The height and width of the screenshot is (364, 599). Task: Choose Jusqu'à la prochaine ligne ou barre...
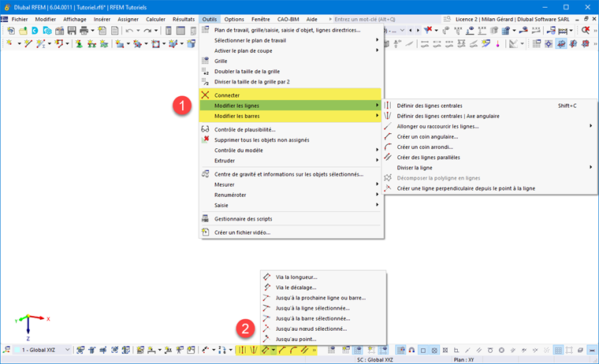point(321,298)
